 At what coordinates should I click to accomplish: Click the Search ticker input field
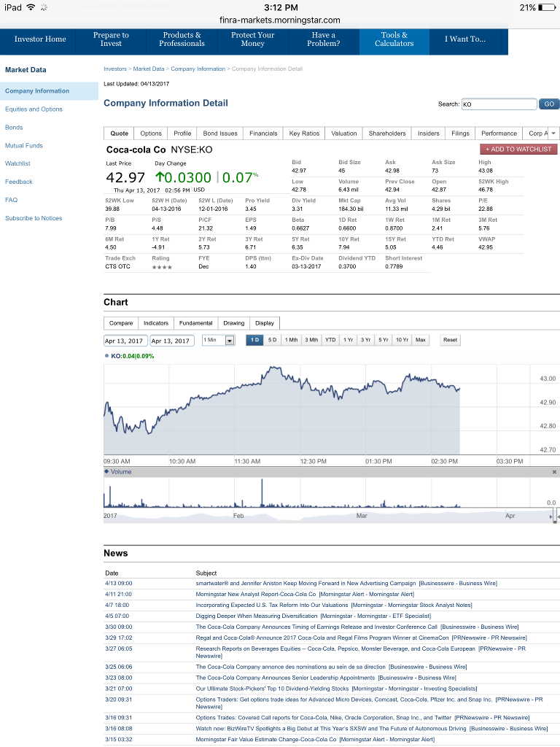(499, 104)
